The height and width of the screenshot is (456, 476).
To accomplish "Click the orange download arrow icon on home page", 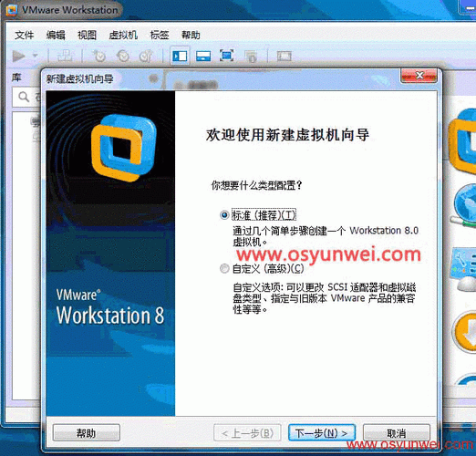I will [x=464, y=332].
